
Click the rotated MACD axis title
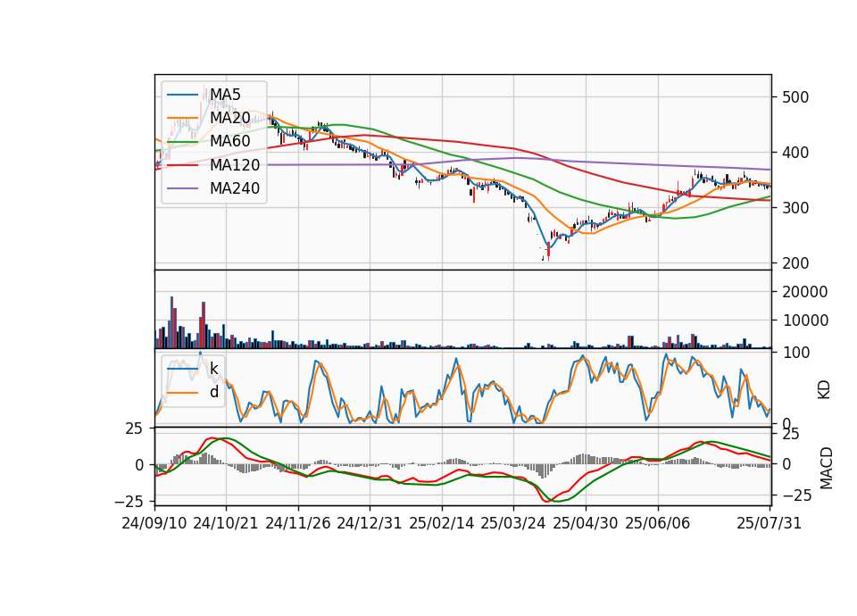(x=826, y=468)
